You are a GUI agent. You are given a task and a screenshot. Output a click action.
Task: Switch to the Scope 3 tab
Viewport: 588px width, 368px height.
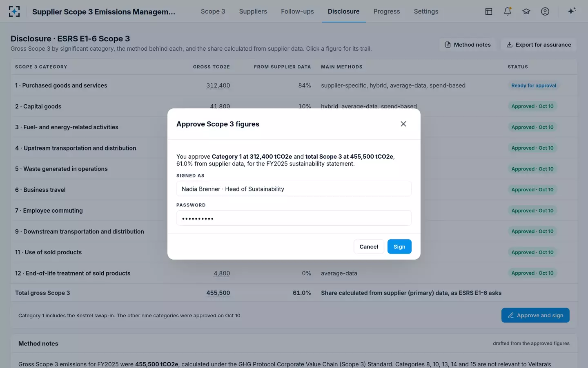click(213, 11)
